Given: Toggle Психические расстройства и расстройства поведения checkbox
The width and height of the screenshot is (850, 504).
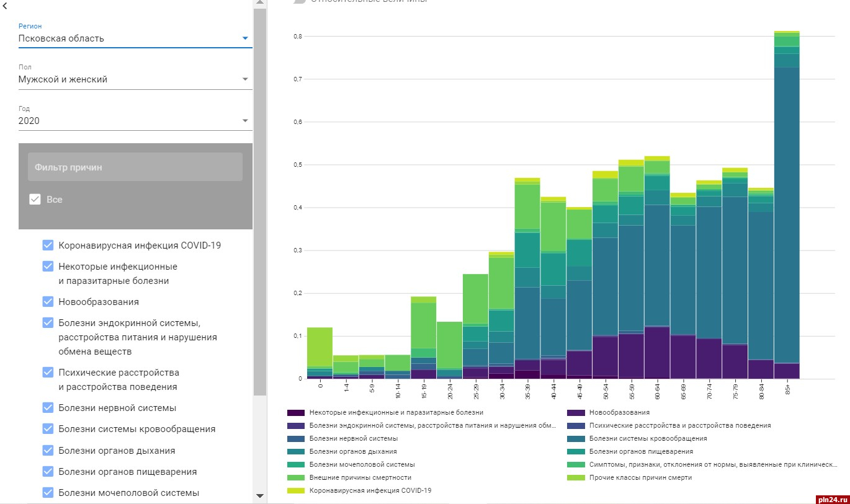Looking at the screenshot, I should pos(48,373).
